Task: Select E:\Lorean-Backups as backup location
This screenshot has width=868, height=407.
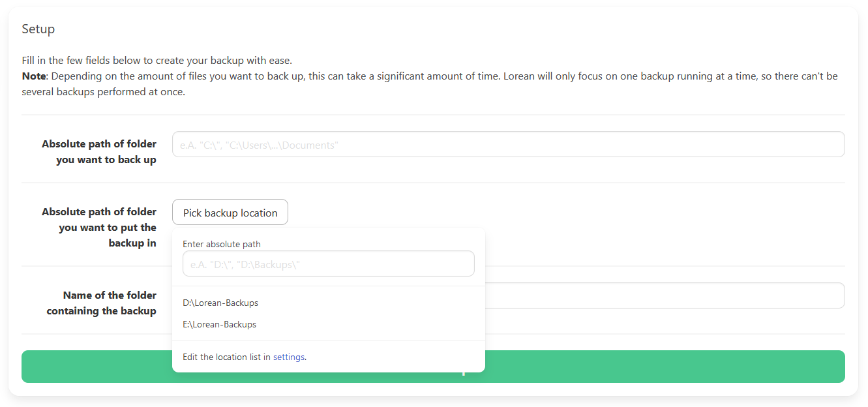Action: click(x=219, y=324)
